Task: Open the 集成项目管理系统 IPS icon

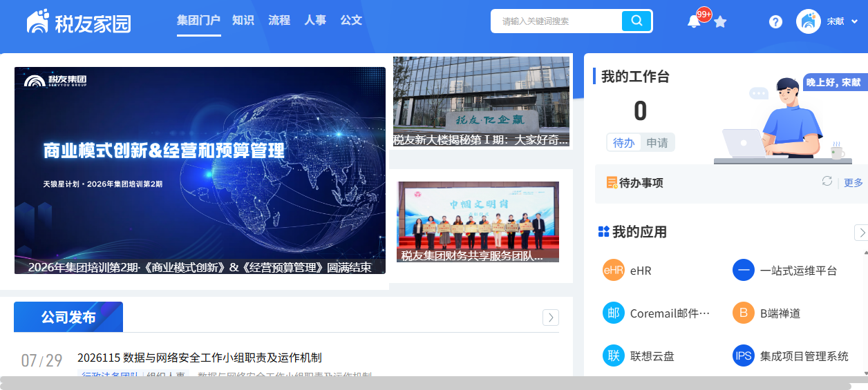Action: point(744,356)
